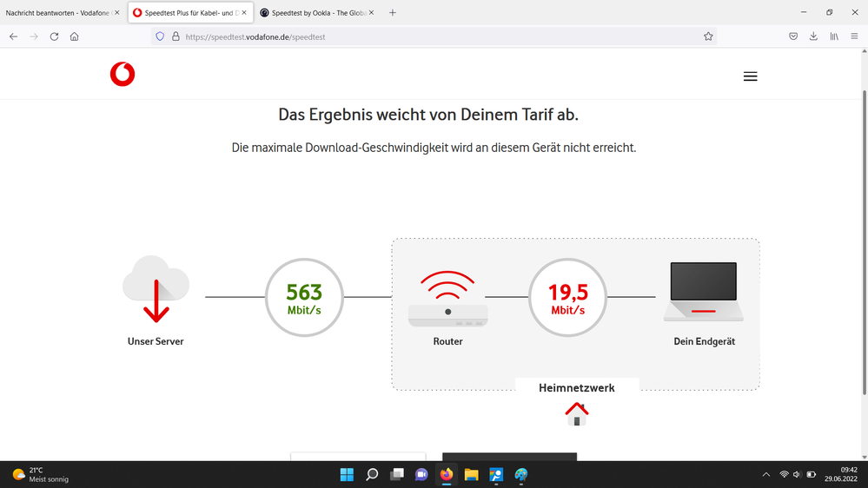Save page to Pocket
868x488 pixels.
coord(793,36)
